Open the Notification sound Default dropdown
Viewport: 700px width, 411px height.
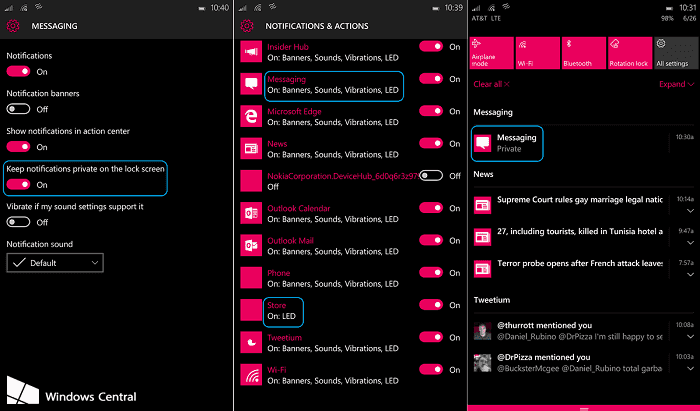pyautogui.click(x=55, y=262)
